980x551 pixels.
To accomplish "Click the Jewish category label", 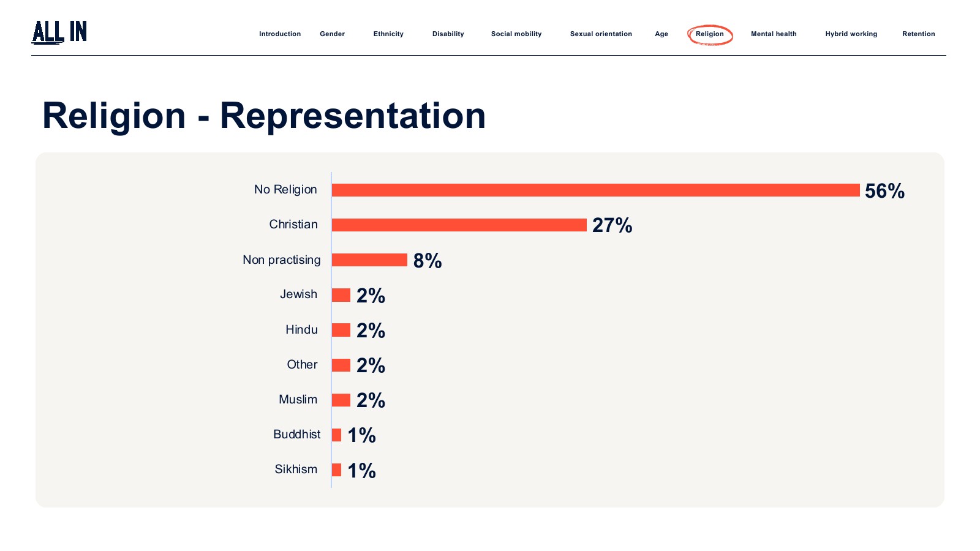I will (x=298, y=294).
